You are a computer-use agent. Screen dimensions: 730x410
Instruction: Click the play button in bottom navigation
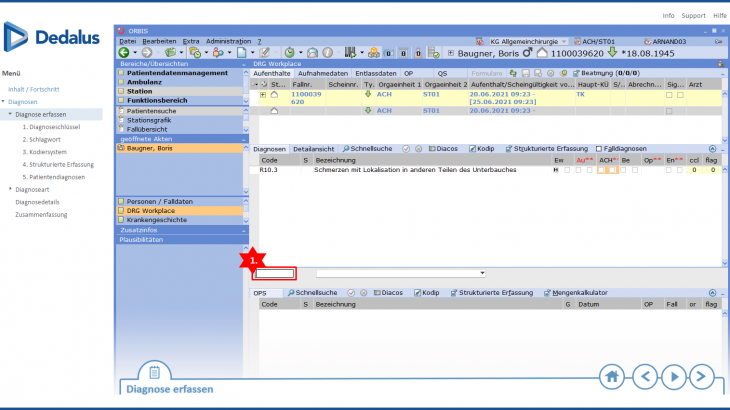[675, 376]
